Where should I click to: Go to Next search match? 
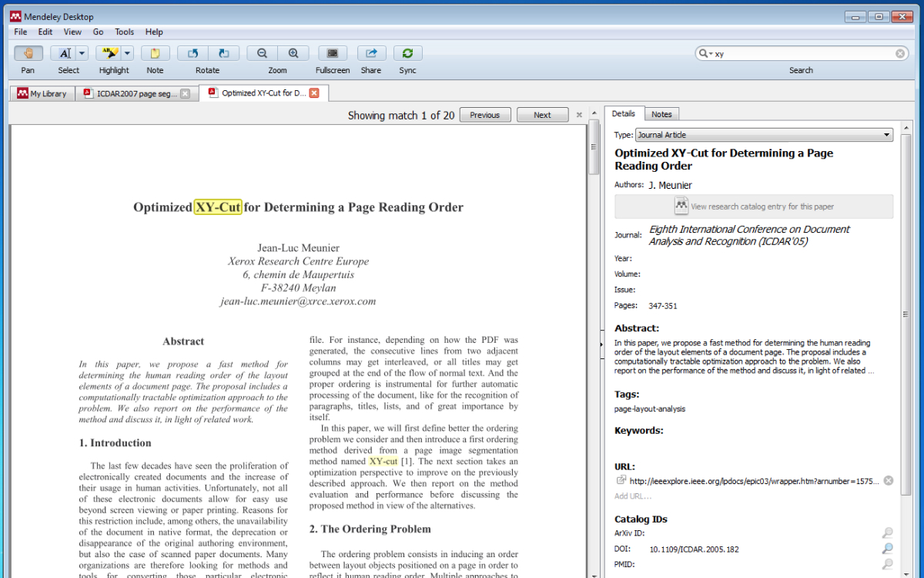(x=542, y=115)
